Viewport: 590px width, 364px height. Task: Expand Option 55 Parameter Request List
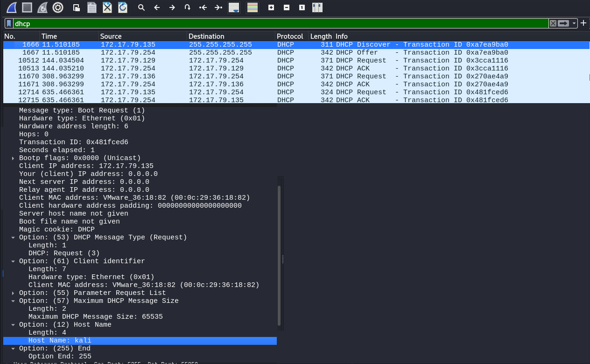[x=14, y=293]
